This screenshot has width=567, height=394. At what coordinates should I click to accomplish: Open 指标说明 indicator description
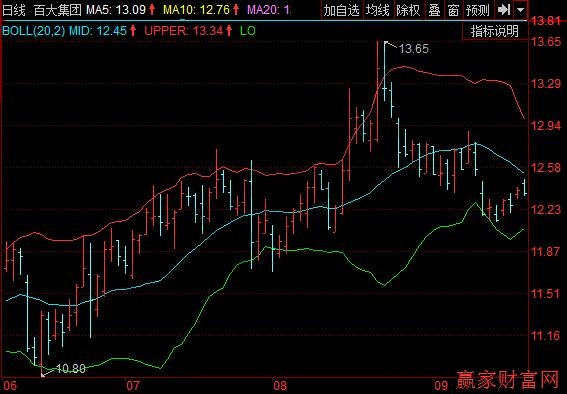click(495, 31)
